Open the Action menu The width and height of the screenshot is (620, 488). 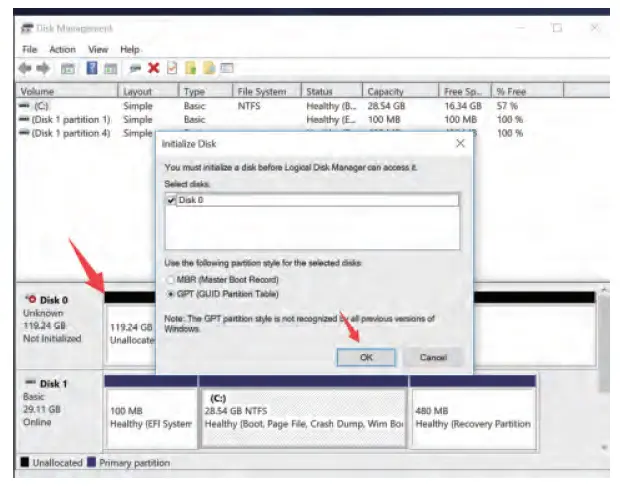[62, 49]
